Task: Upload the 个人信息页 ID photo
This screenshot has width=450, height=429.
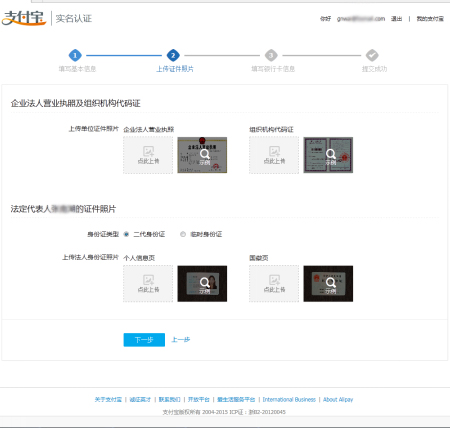Action: 148,284
